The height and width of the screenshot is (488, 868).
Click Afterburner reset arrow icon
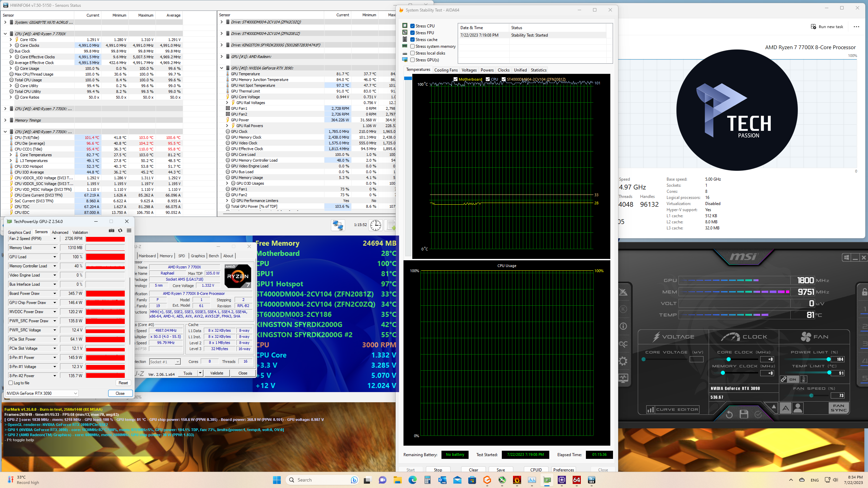tap(729, 414)
